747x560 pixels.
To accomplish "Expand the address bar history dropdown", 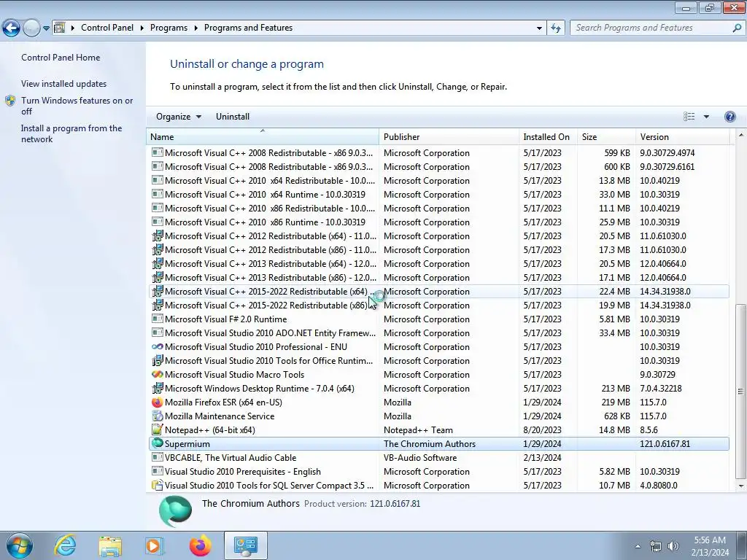I will (539, 28).
